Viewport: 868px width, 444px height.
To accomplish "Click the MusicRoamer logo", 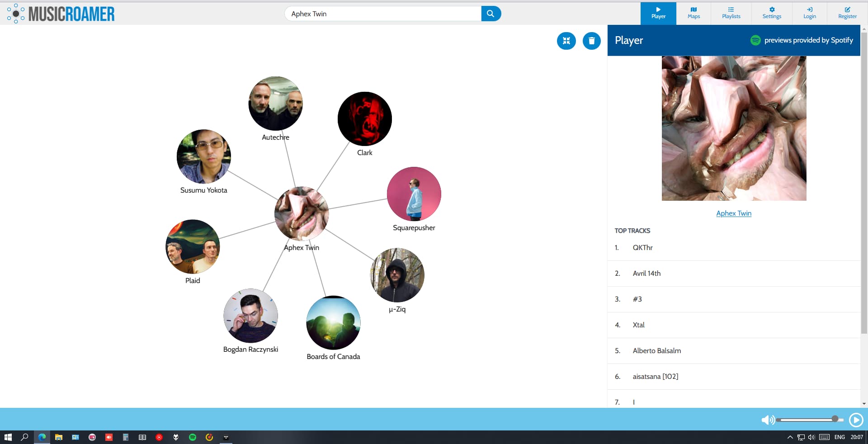I will [x=61, y=14].
